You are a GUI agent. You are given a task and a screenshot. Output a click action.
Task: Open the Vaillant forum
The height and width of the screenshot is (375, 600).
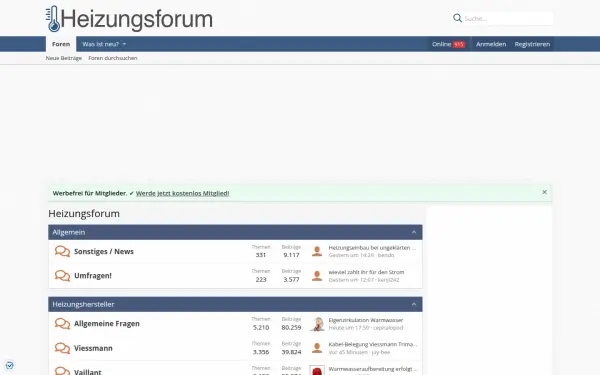(88, 371)
